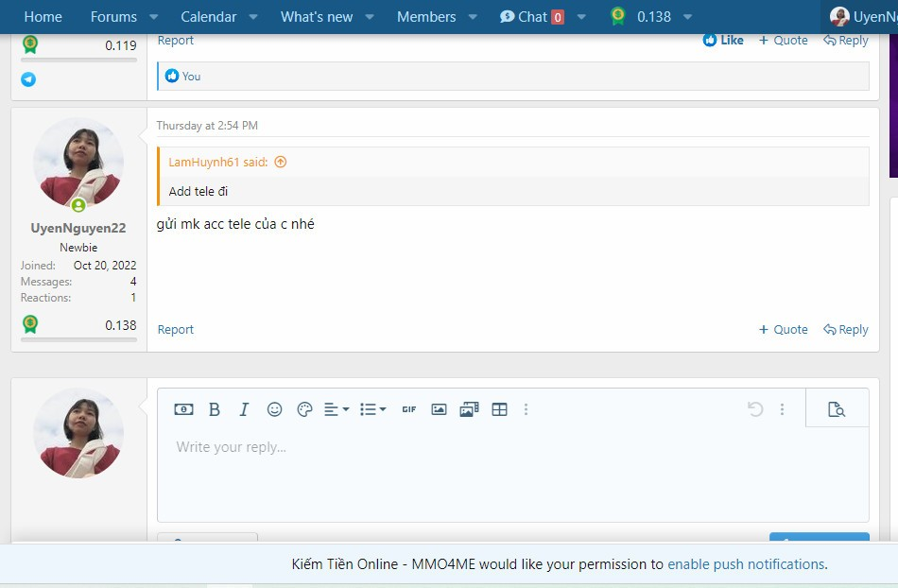The height and width of the screenshot is (588, 898).
Task: Open more options beside the undo icon
Action: click(782, 409)
